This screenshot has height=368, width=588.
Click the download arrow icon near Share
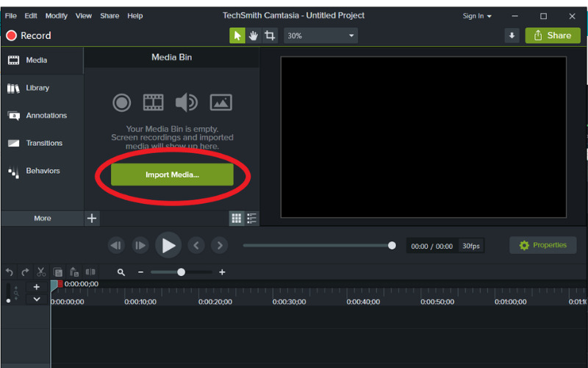512,35
